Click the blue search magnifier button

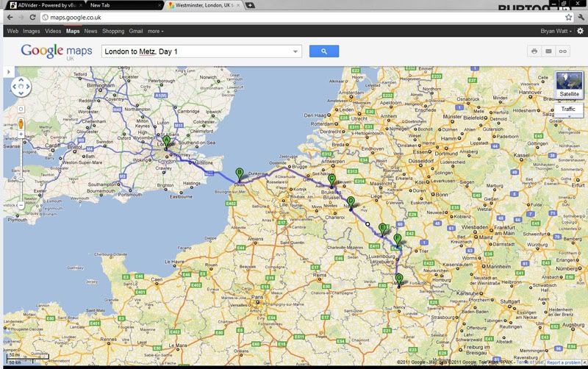coord(324,51)
